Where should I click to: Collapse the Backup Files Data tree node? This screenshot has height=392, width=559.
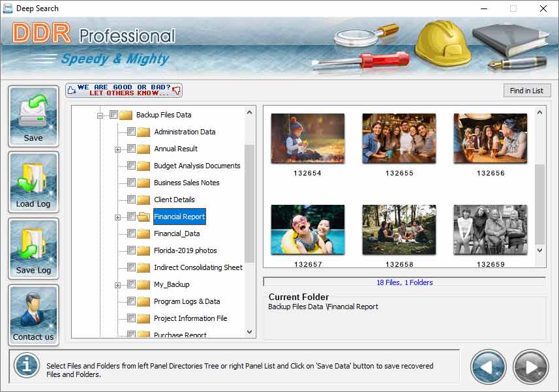point(100,114)
